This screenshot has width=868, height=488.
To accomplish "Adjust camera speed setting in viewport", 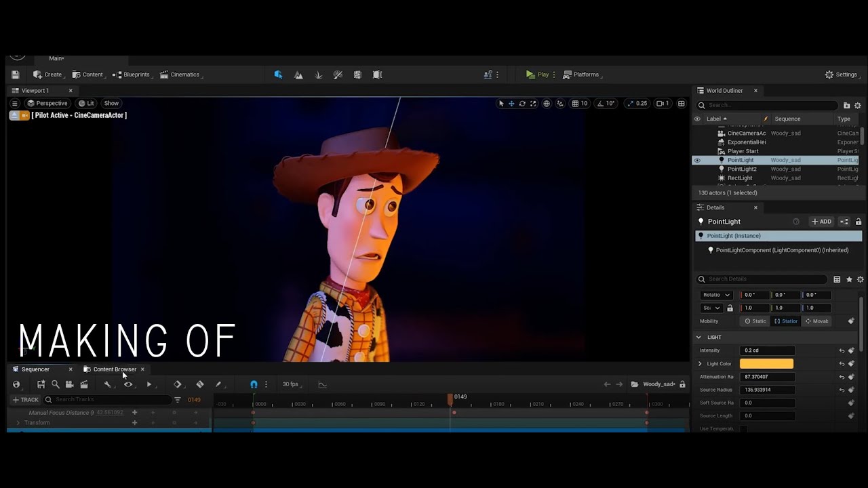I will coord(663,104).
